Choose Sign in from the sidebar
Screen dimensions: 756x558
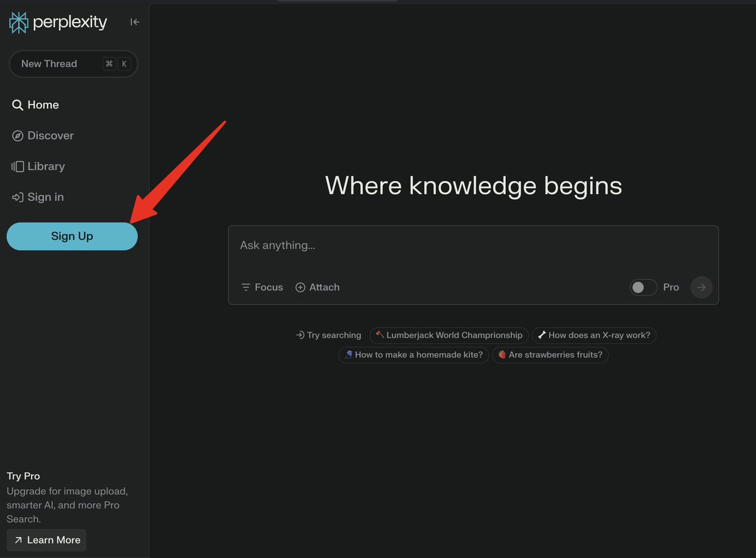(38, 197)
